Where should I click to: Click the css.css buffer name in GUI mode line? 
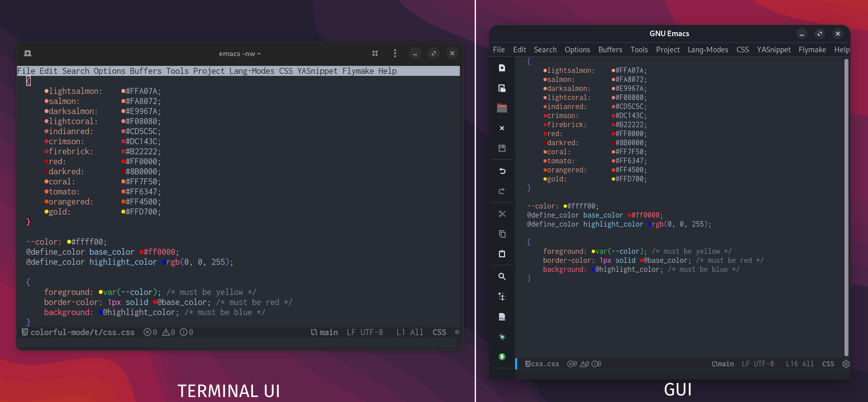(545, 364)
